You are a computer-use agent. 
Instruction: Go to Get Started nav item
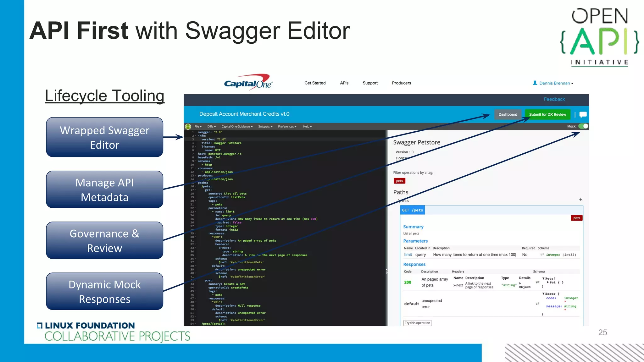315,83
